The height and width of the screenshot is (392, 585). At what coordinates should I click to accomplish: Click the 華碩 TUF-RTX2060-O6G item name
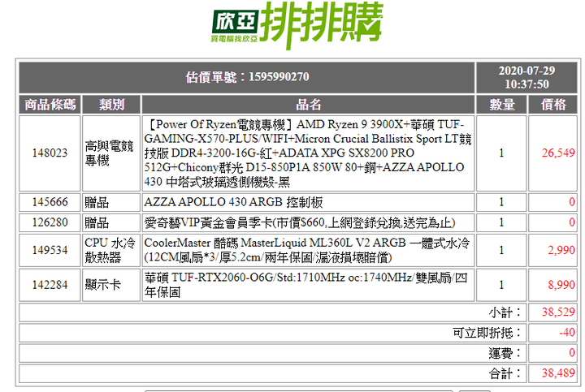(x=308, y=285)
